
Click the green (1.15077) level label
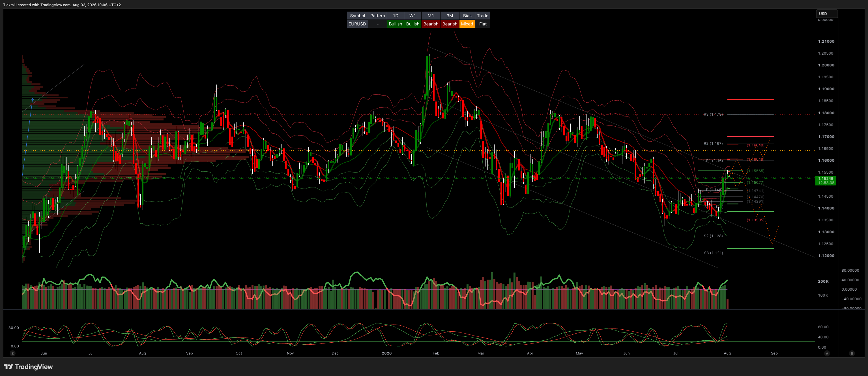click(755, 182)
